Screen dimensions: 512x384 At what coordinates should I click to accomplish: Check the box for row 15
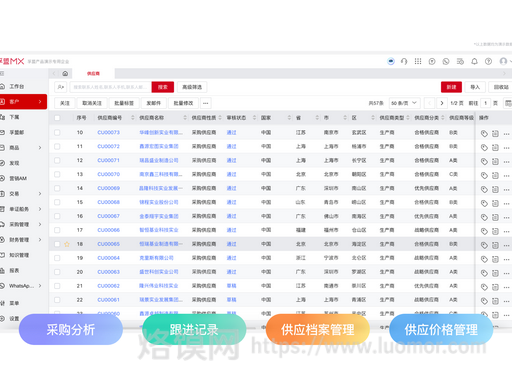57,202
